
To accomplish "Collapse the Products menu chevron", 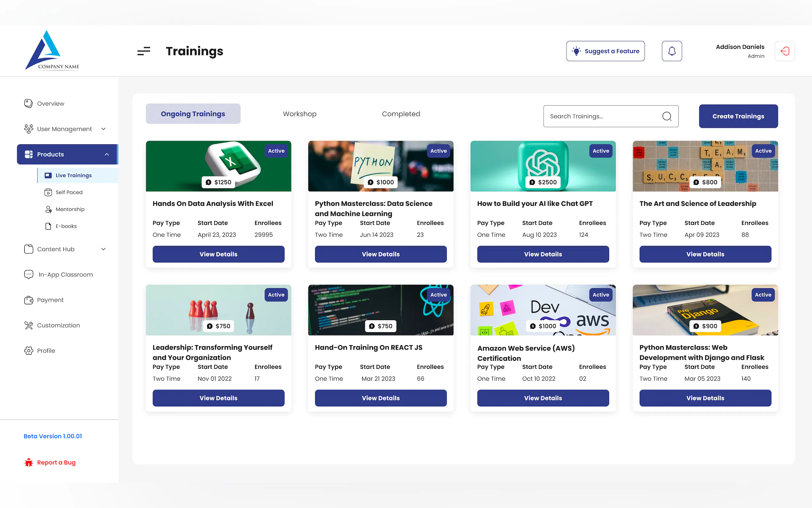I will click(x=107, y=154).
